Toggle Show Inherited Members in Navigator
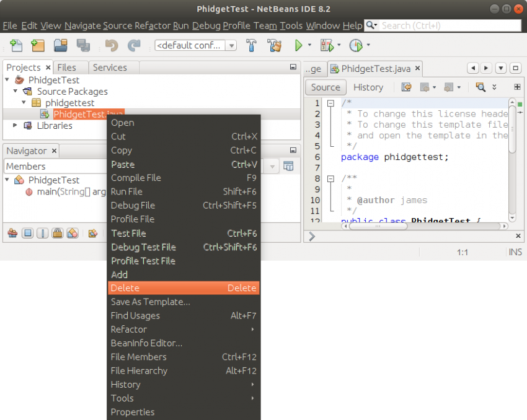Screen dimensions: 527x420 click(x=13, y=233)
